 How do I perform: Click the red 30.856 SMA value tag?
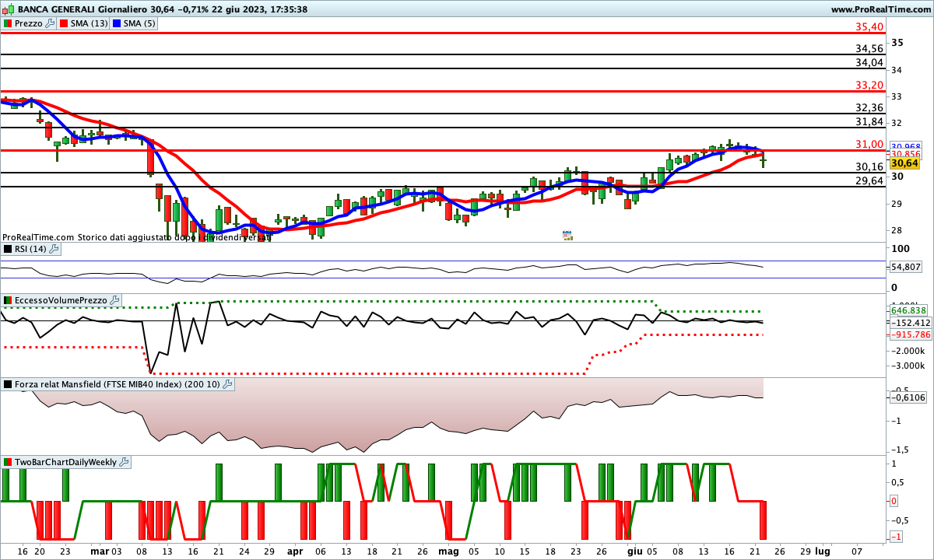pyautogui.click(x=905, y=154)
